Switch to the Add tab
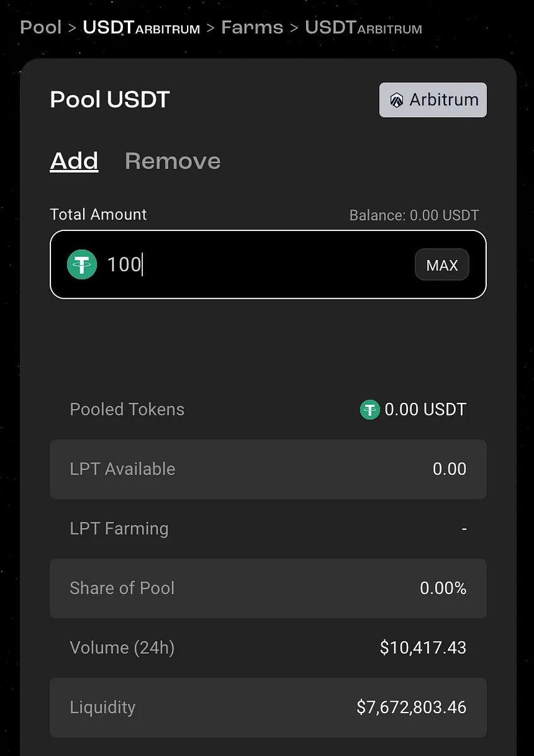Viewport: 534px width, 756px height. [74, 161]
